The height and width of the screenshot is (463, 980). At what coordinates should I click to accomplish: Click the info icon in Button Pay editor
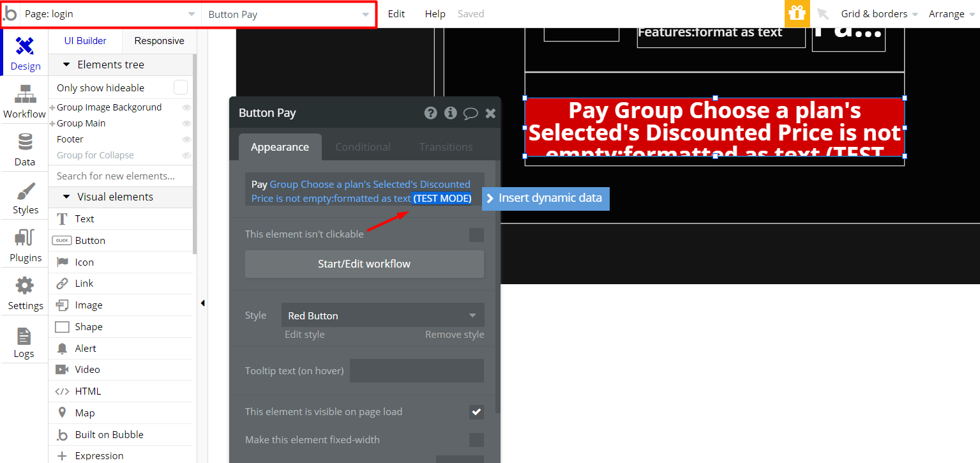pyautogui.click(x=451, y=113)
